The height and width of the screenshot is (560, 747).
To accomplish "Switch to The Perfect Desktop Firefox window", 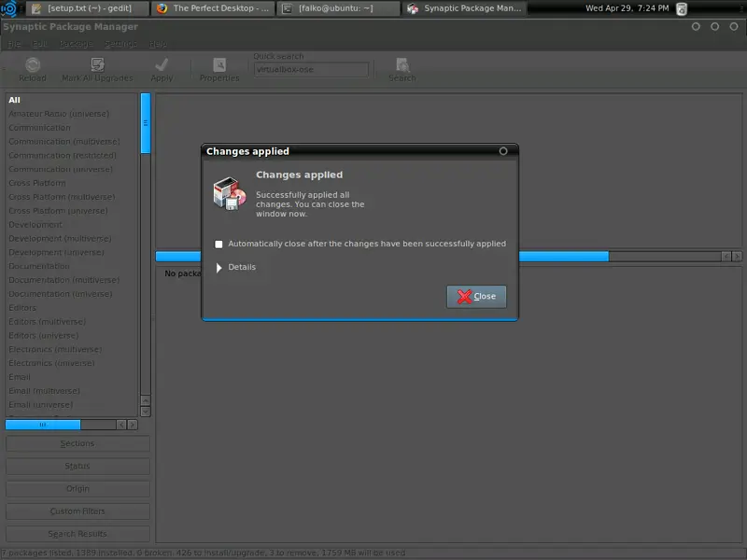I will 213,8.
